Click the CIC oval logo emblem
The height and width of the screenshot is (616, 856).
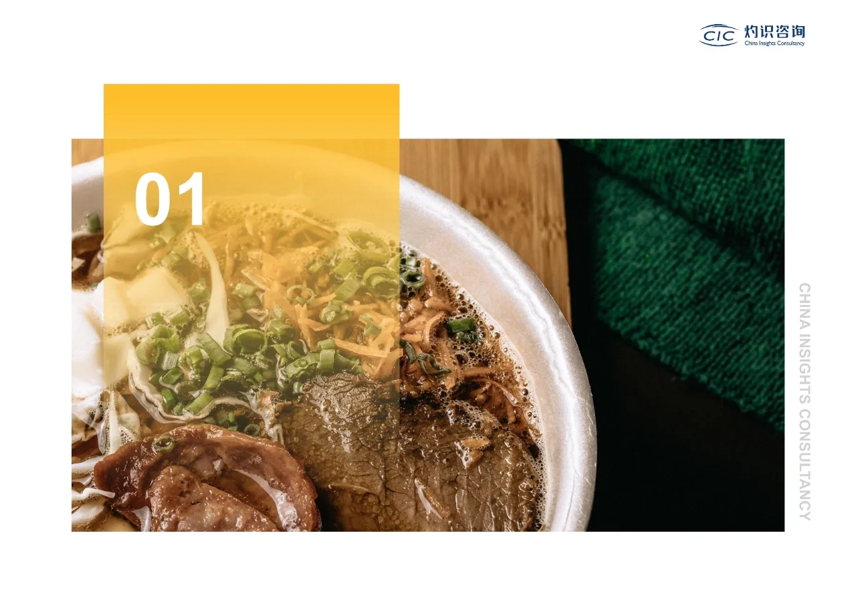point(719,35)
